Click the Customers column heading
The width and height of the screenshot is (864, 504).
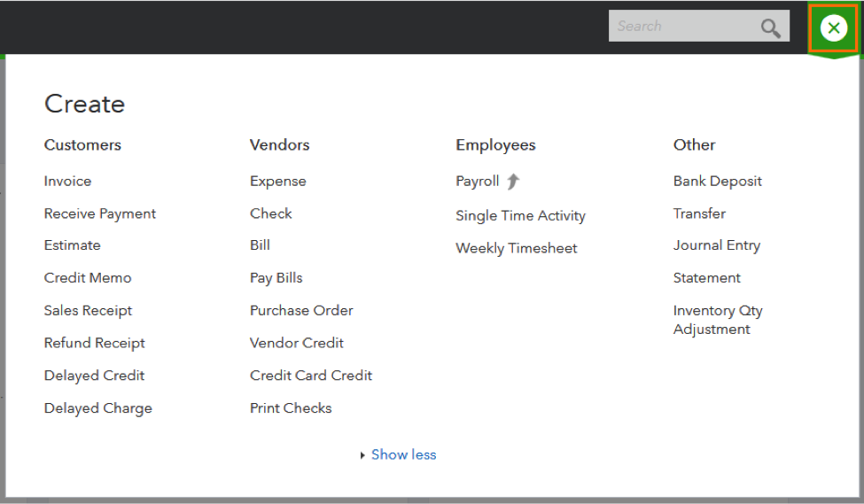82,145
